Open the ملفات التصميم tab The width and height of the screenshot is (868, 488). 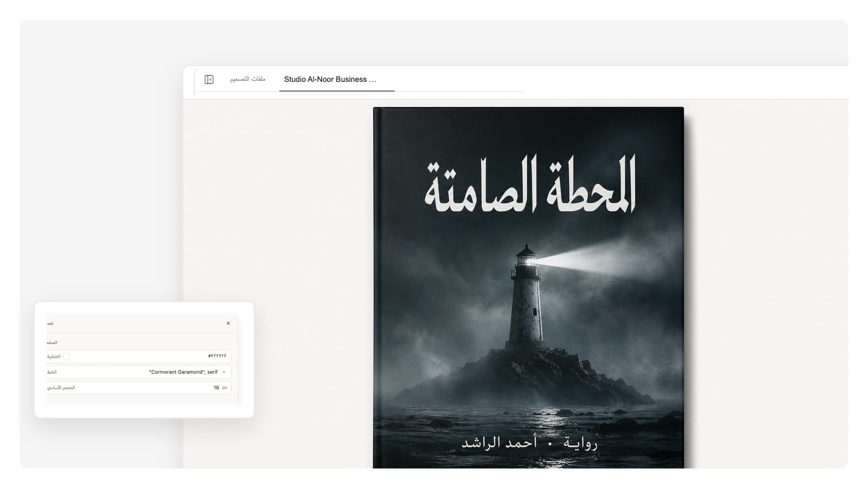coord(247,79)
